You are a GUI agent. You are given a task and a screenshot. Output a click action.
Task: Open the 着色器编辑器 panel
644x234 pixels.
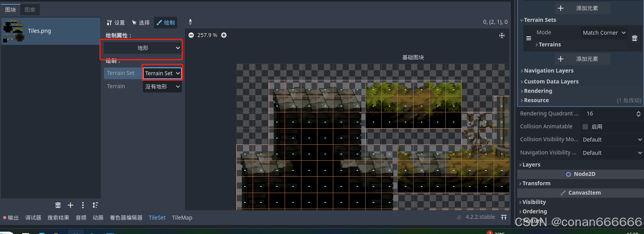click(126, 218)
